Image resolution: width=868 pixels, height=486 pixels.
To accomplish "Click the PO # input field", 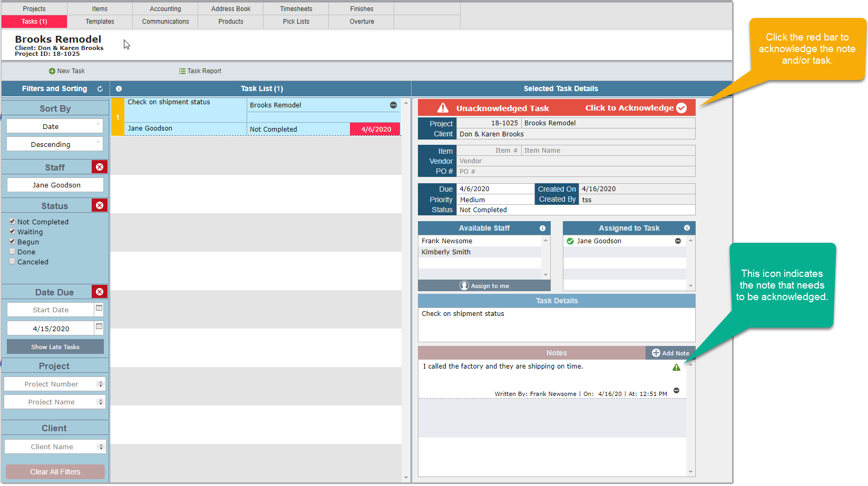I will coord(576,172).
